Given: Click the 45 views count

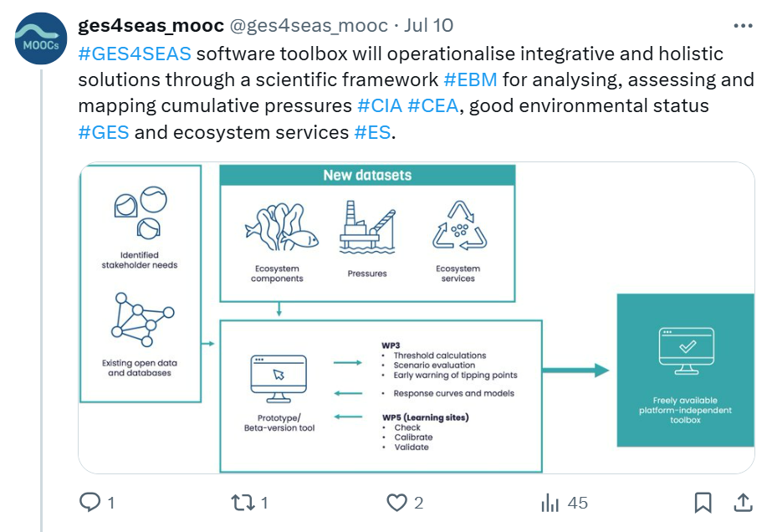Looking at the screenshot, I should coord(577,503).
